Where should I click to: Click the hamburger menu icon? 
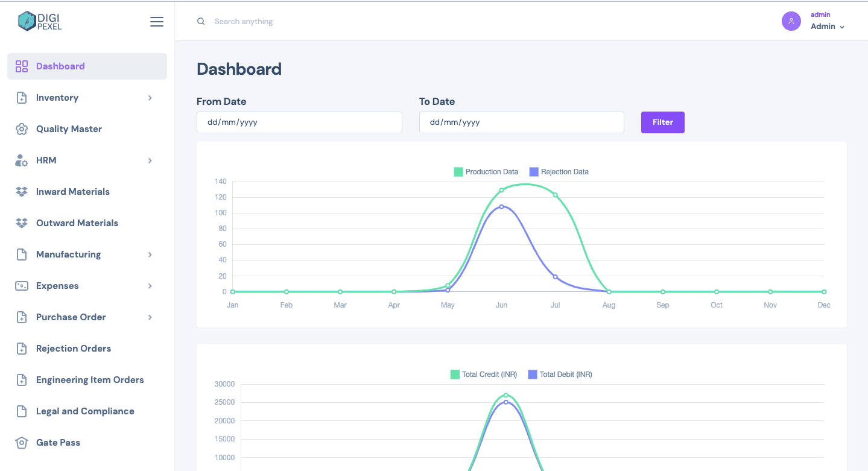click(x=157, y=22)
